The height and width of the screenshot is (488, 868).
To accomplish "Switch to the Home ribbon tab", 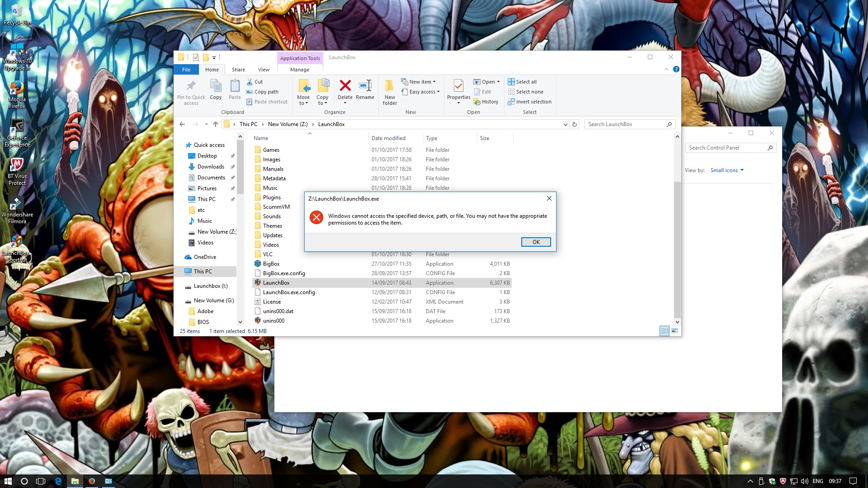I will [212, 70].
